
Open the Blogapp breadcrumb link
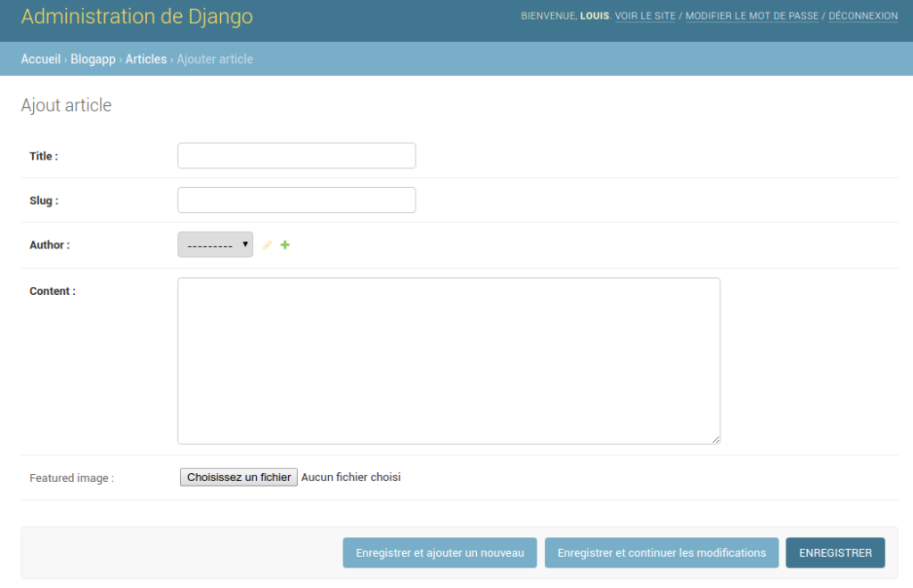point(92,59)
